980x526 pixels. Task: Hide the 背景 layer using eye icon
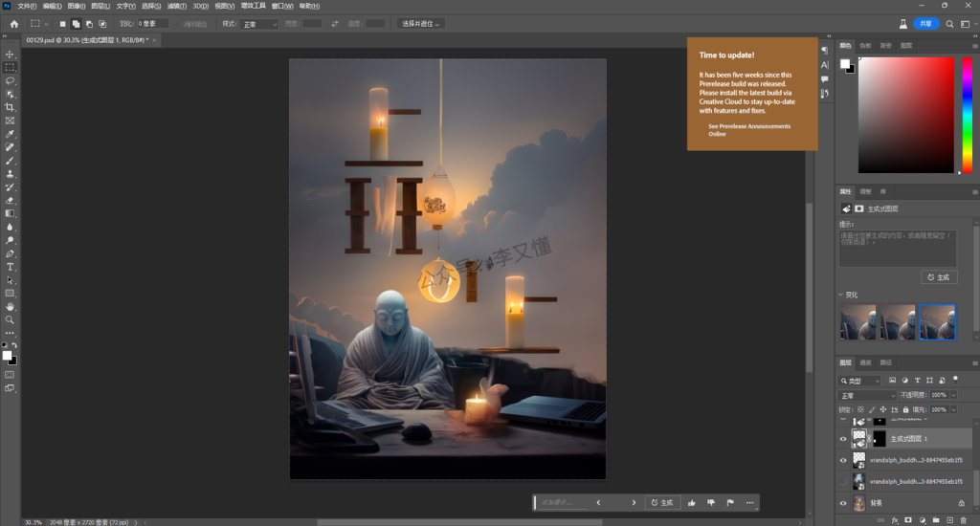pos(843,502)
